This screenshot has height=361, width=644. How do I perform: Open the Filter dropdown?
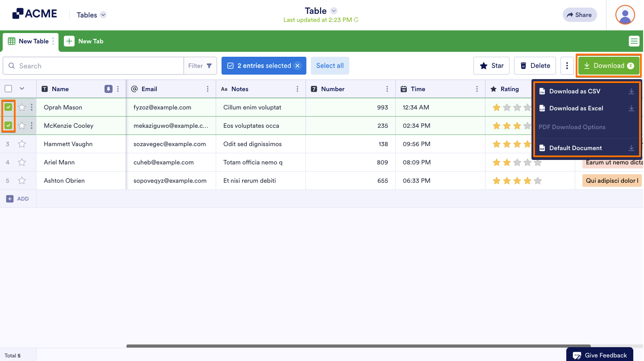(200, 66)
